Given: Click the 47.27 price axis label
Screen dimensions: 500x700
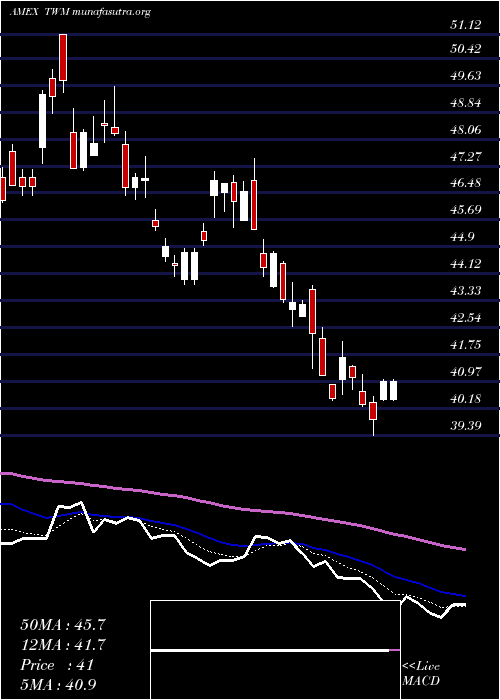Looking at the screenshot, I should click(466, 157).
